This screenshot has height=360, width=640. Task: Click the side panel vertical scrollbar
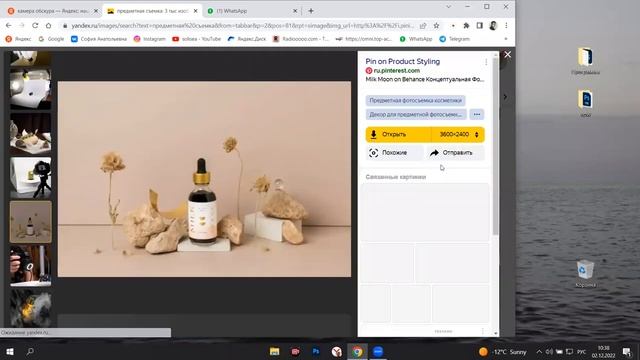(x=496, y=147)
